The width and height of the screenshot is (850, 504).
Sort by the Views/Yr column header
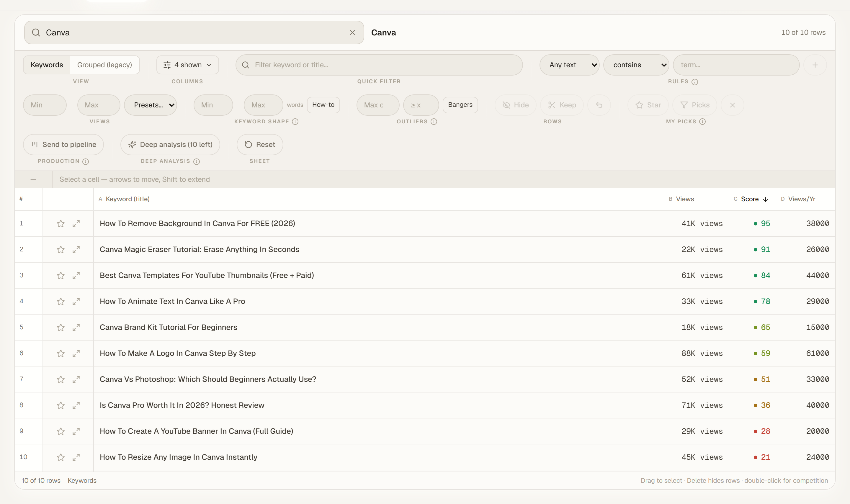point(801,199)
